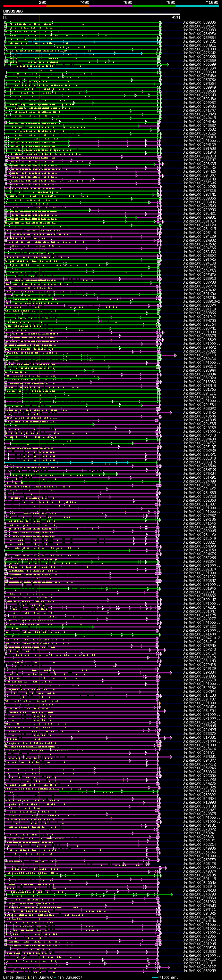Click the UniRef100_B9GU80 label
The image size is (222, 980).
[199, 99]
